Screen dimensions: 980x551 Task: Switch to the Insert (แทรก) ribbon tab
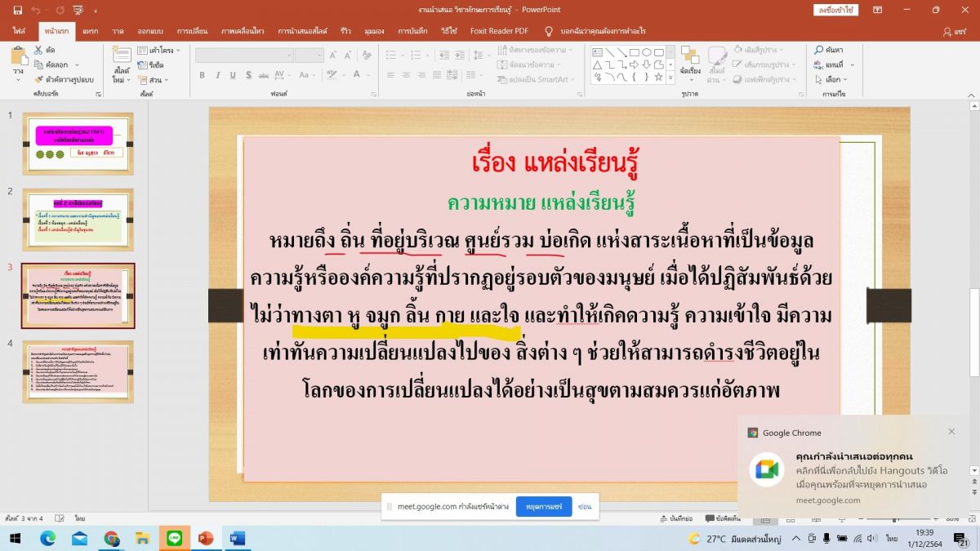point(91,30)
